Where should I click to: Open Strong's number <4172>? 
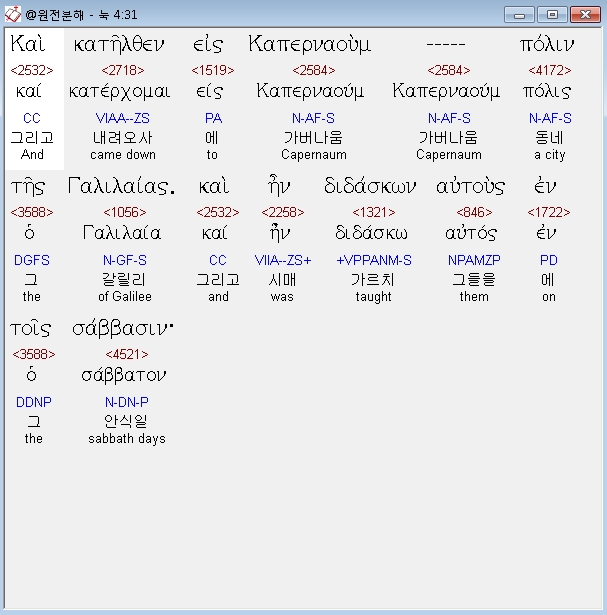[x=550, y=70]
